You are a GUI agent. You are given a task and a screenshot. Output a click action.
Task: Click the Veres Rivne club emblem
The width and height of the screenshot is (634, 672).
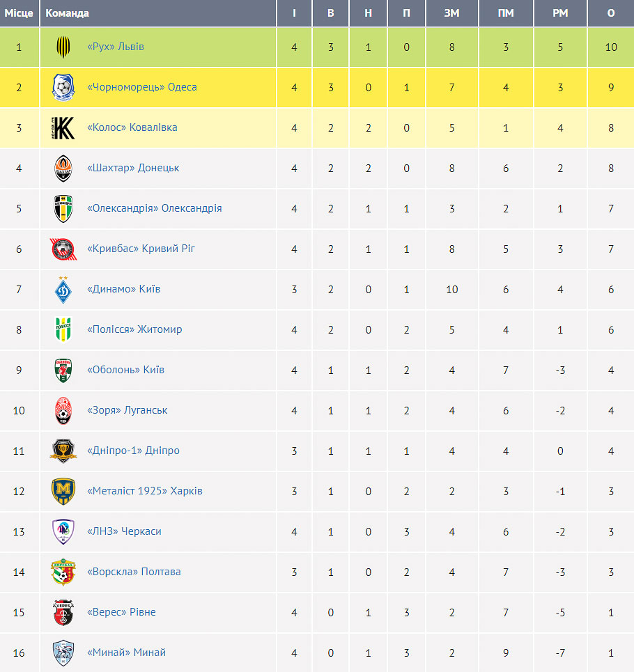click(63, 612)
